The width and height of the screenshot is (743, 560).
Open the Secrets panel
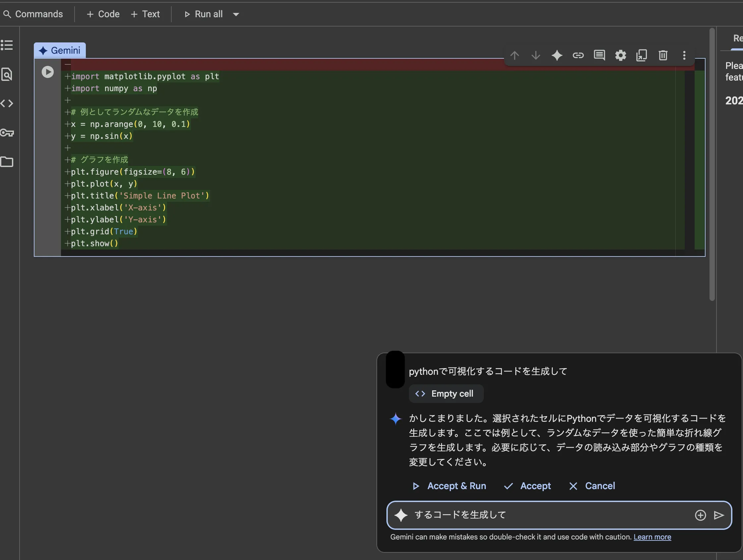[7, 133]
